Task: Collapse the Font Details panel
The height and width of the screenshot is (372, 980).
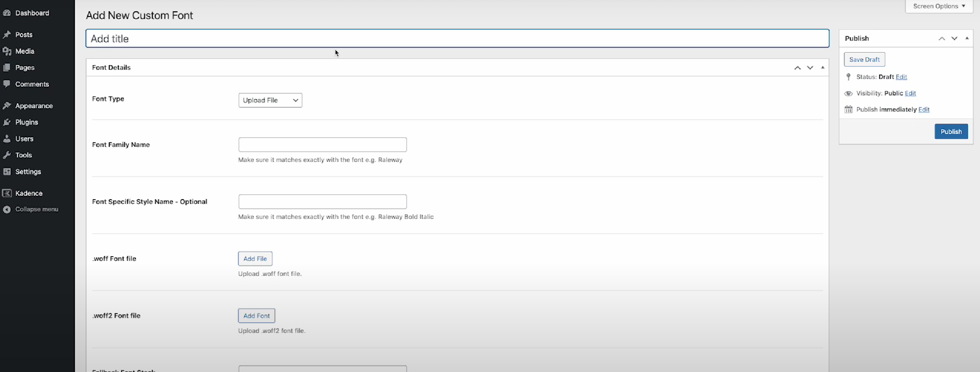Action: (x=823, y=68)
